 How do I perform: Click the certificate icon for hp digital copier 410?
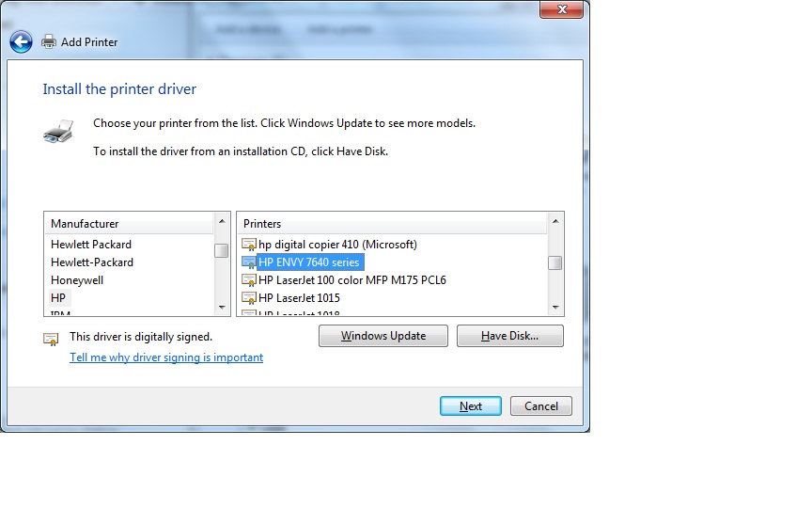point(249,245)
